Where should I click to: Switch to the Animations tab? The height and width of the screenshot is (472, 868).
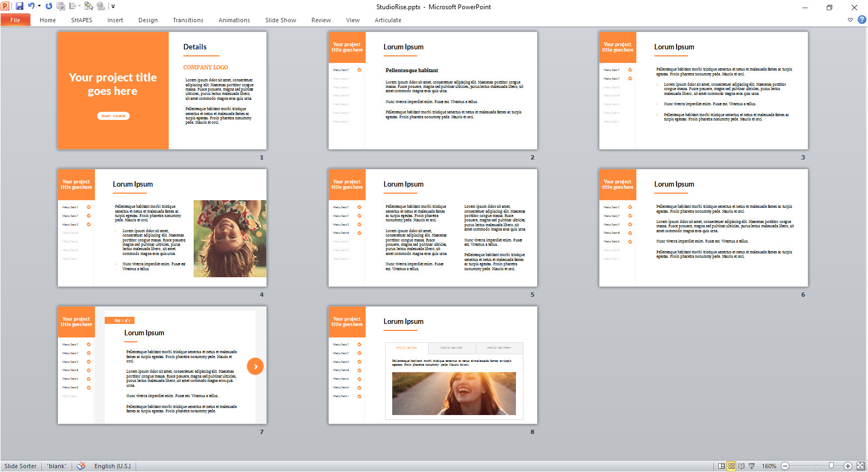click(x=234, y=20)
